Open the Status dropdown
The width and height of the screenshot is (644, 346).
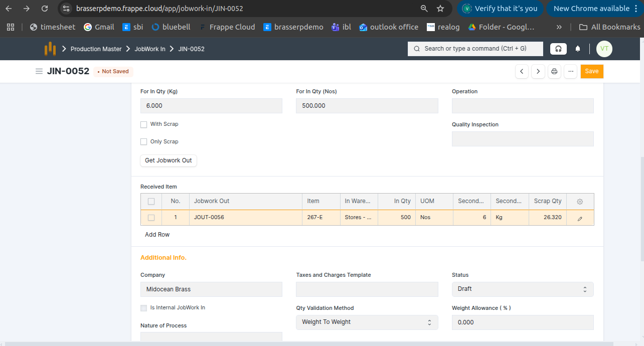[x=522, y=289]
